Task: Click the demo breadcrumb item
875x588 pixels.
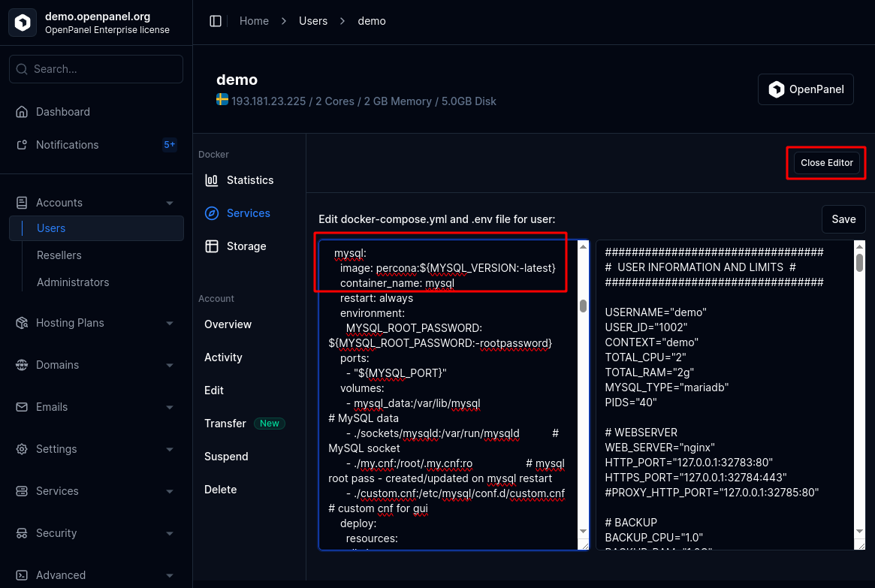Action: 372,21
